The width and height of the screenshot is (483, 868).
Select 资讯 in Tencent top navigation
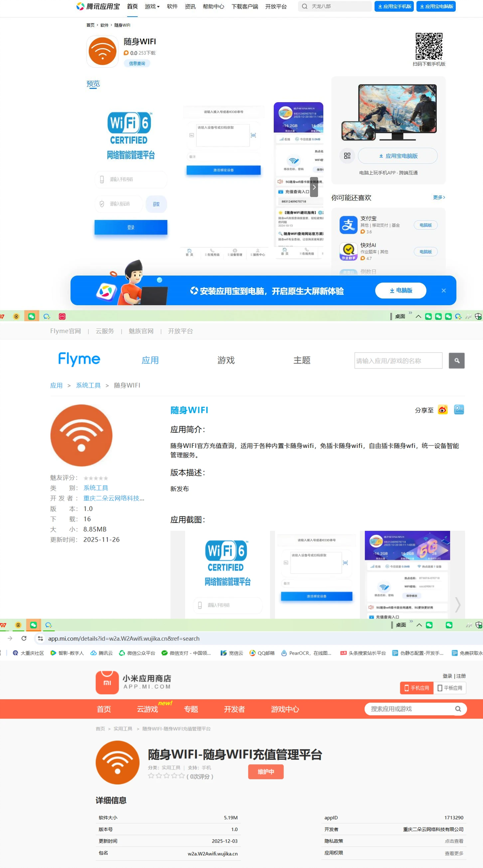pyautogui.click(x=190, y=6)
